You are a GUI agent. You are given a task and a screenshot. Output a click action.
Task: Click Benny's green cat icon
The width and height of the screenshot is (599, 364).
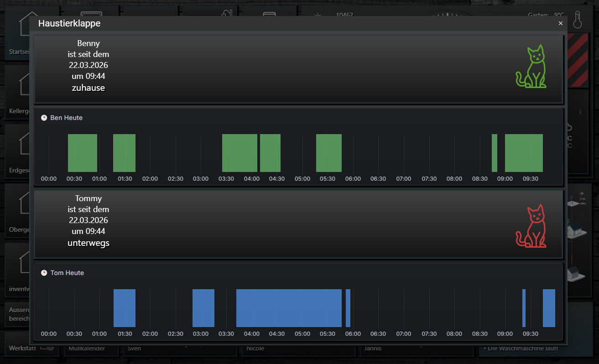pos(531,67)
